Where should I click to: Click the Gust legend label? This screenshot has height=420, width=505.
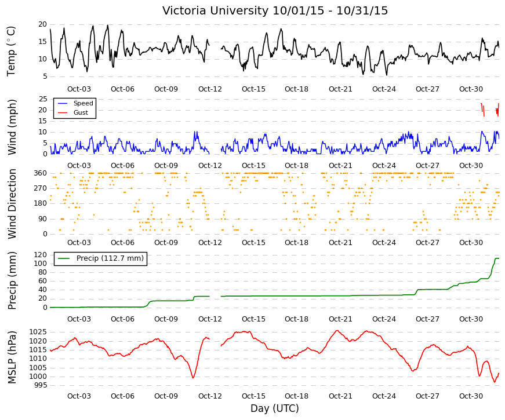click(x=81, y=112)
